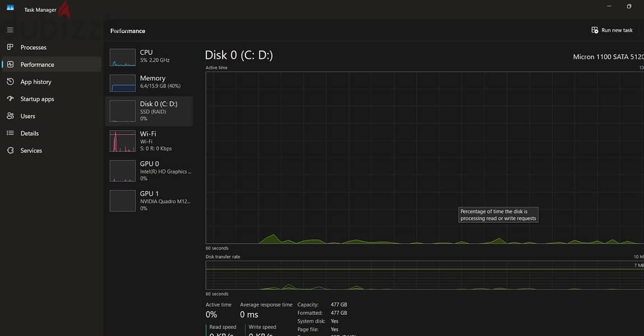Open the App history page

52,82
